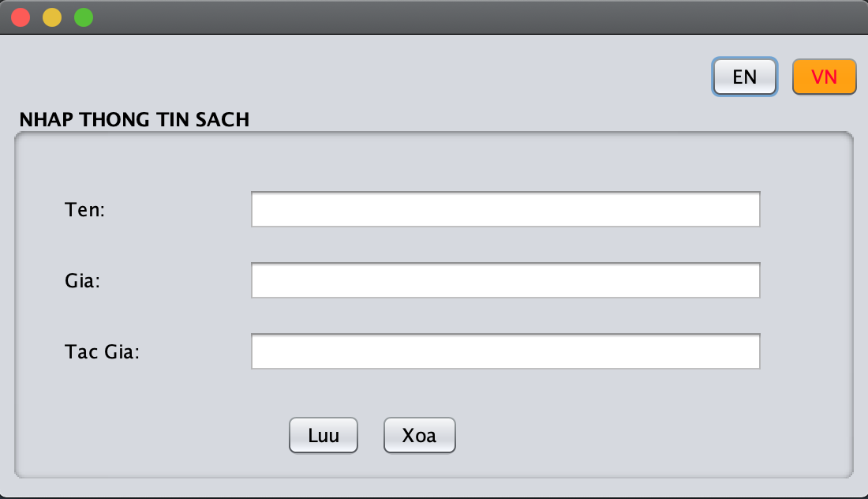Viewport: 868px width, 499px height.
Task: Click the empty window title bar
Action: pyautogui.click(x=473, y=17)
